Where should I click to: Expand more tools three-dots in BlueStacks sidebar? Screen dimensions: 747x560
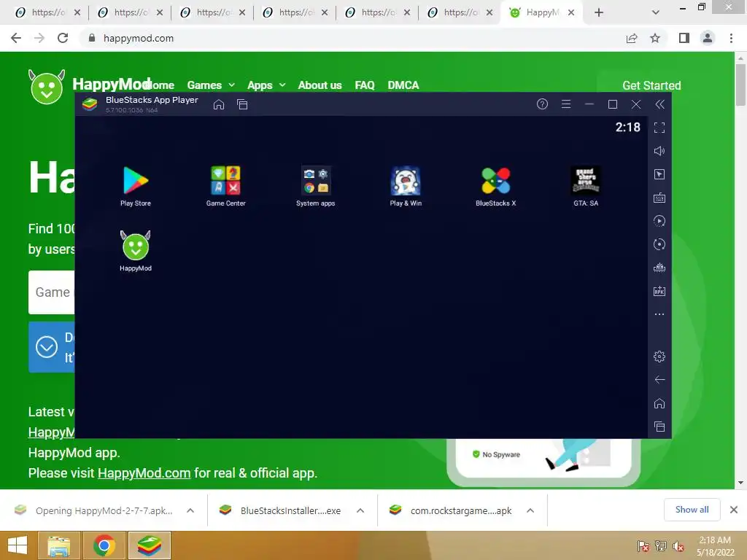(659, 314)
